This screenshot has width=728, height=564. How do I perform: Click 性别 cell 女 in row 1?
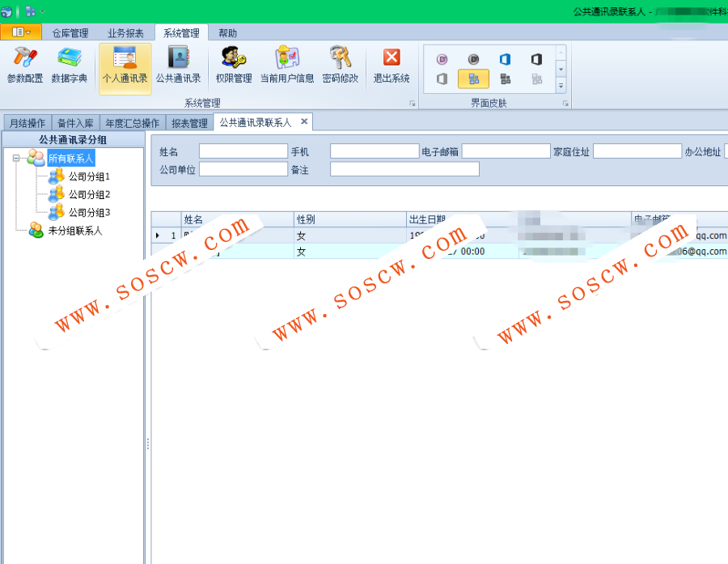[350, 235]
